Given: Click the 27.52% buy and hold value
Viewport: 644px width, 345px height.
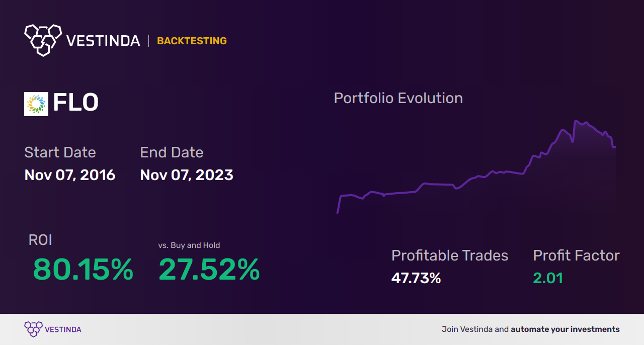Looking at the screenshot, I should (209, 270).
